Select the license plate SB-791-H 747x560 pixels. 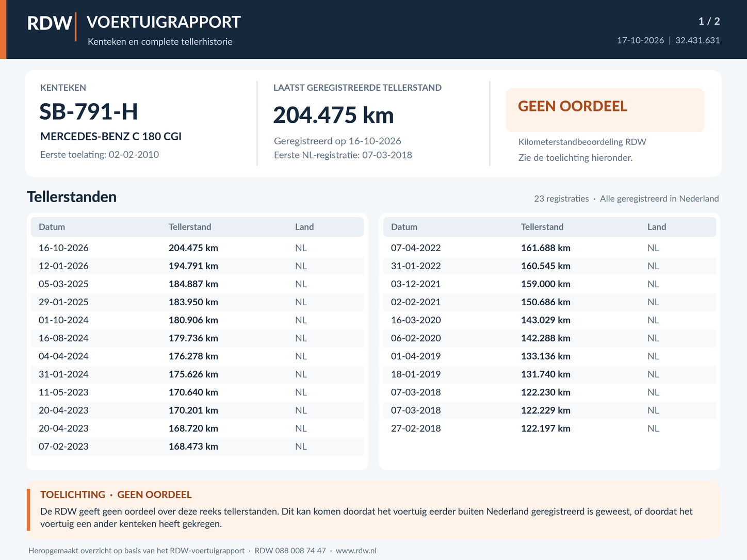(x=89, y=112)
